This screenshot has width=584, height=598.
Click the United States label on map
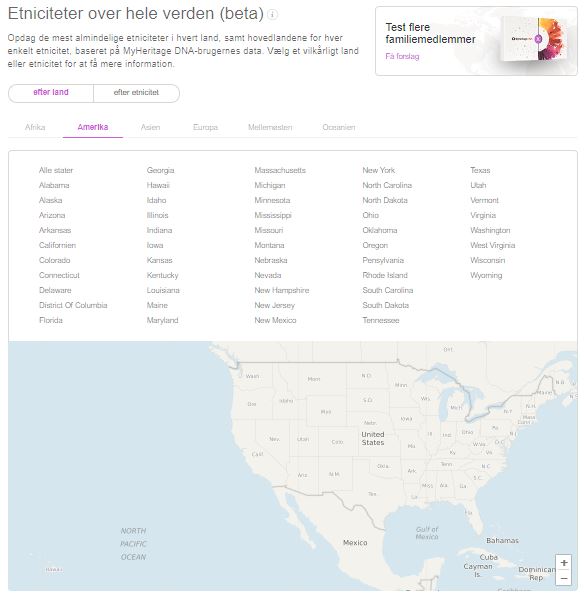coord(373,439)
